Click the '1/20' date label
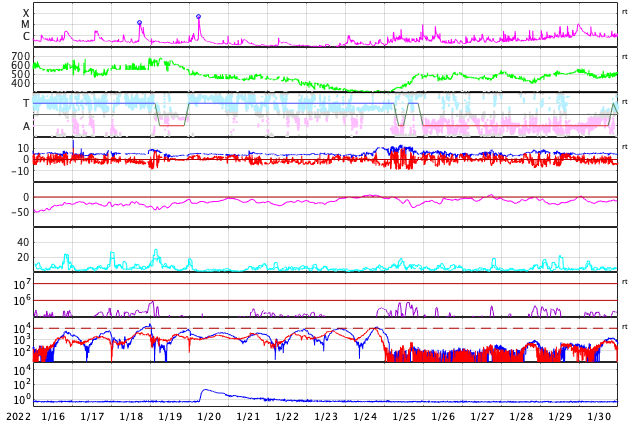The image size is (634, 424). pos(209,417)
